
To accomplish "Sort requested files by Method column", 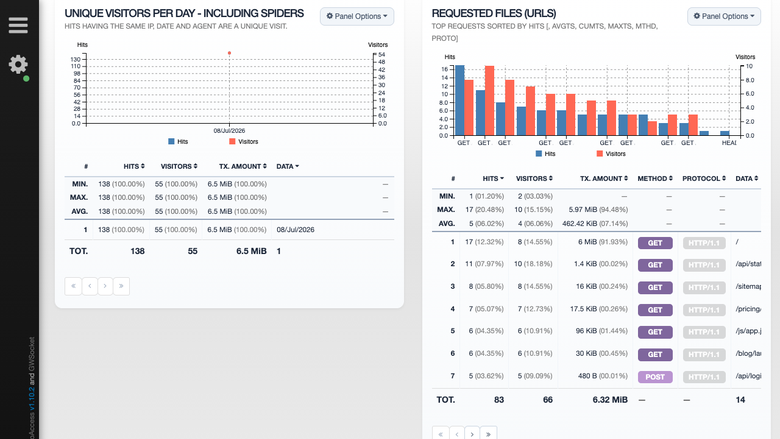I will coord(655,178).
